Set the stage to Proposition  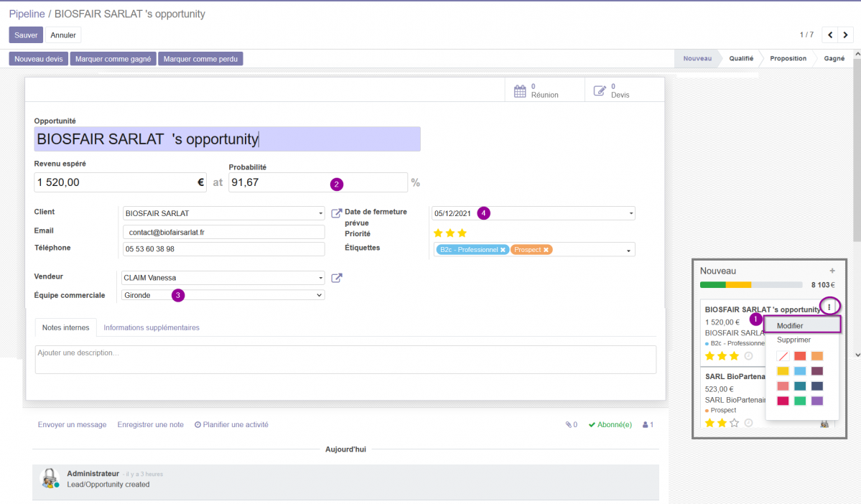click(x=788, y=58)
